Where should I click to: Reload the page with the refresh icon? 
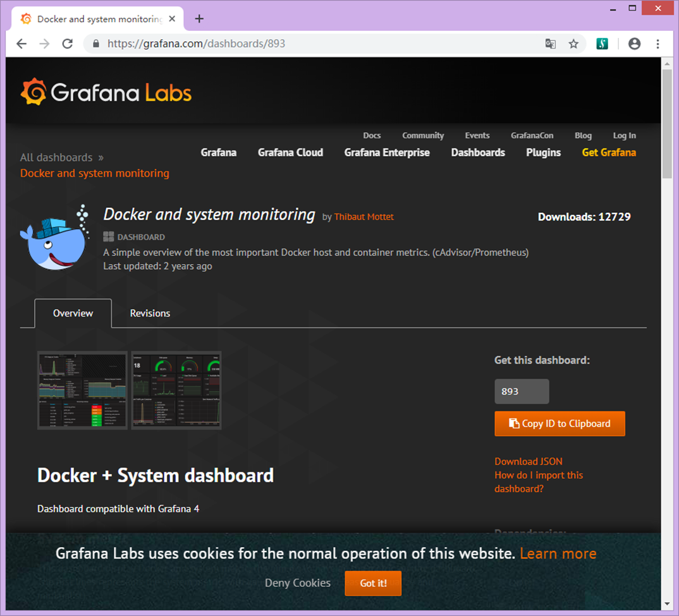click(x=68, y=44)
